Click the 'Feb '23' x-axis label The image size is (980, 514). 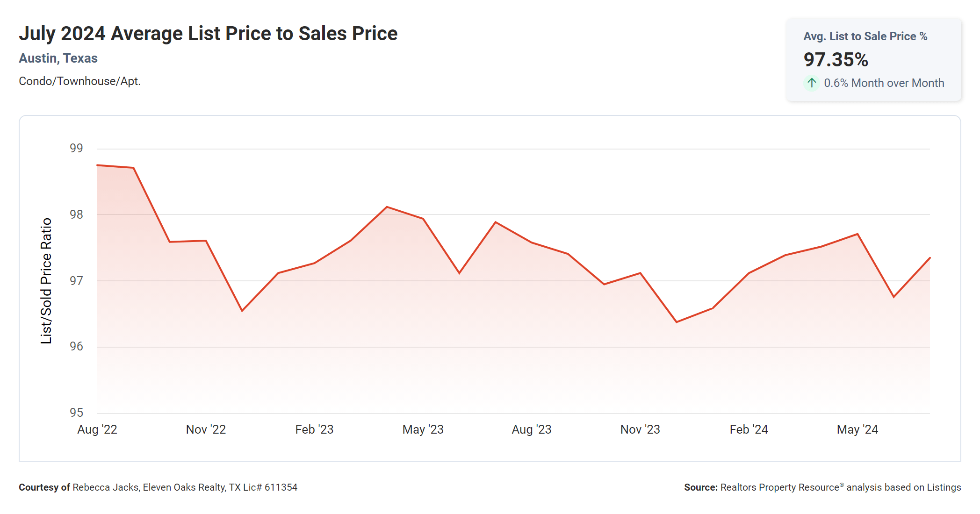coord(314,429)
